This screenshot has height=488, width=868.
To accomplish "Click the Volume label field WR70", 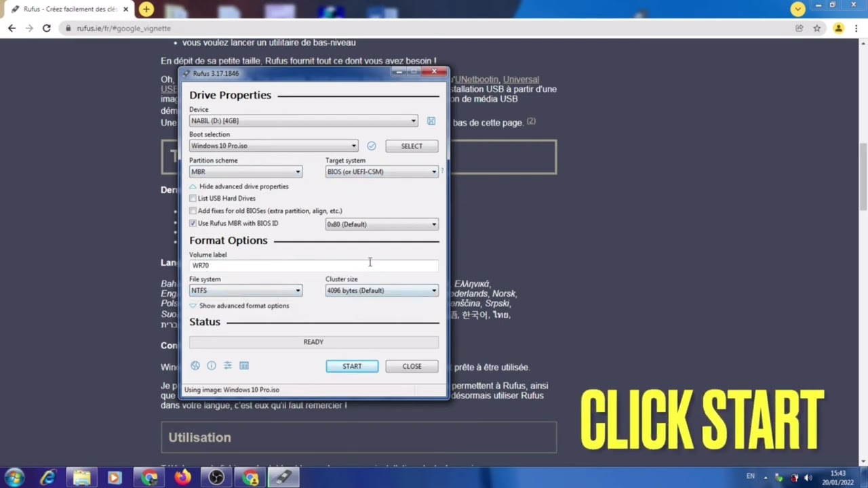I will [x=313, y=266].
